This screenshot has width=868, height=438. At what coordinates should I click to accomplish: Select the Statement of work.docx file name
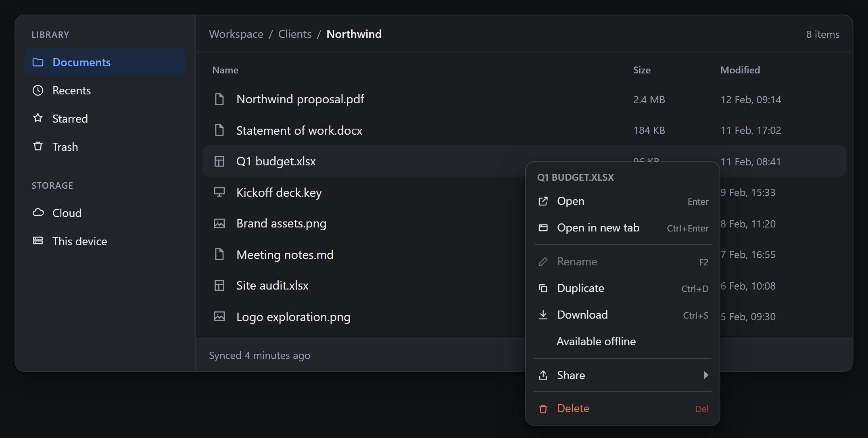[299, 130]
